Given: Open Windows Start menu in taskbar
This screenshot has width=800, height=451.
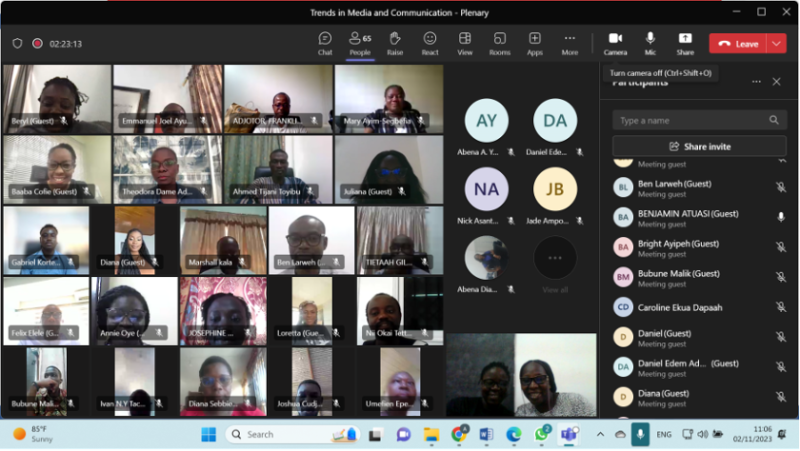Looking at the screenshot, I should [x=208, y=434].
